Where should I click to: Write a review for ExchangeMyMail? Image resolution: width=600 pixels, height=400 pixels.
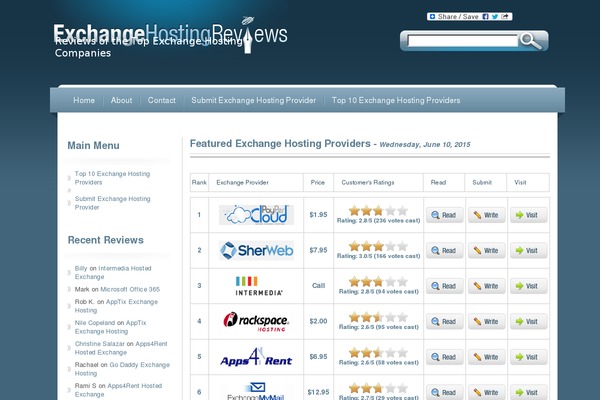[x=487, y=392]
